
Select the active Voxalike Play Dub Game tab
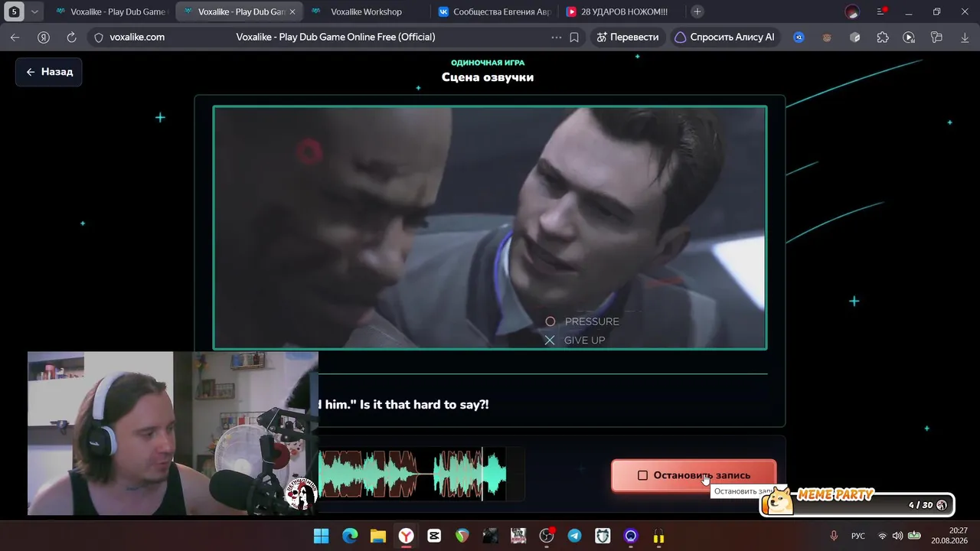pyautogui.click(x=239, y=11)
